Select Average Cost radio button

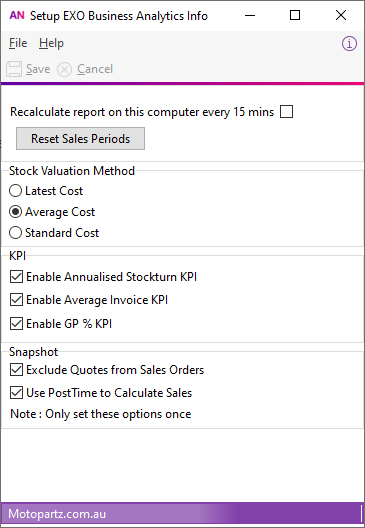tap(15, 212)
